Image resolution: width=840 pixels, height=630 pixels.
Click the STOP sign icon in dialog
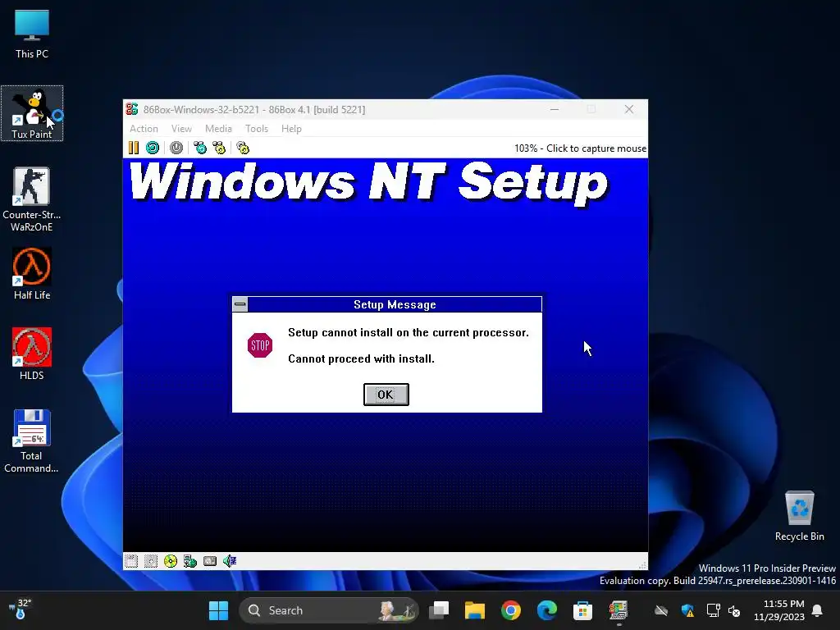[x=260, y=345]
